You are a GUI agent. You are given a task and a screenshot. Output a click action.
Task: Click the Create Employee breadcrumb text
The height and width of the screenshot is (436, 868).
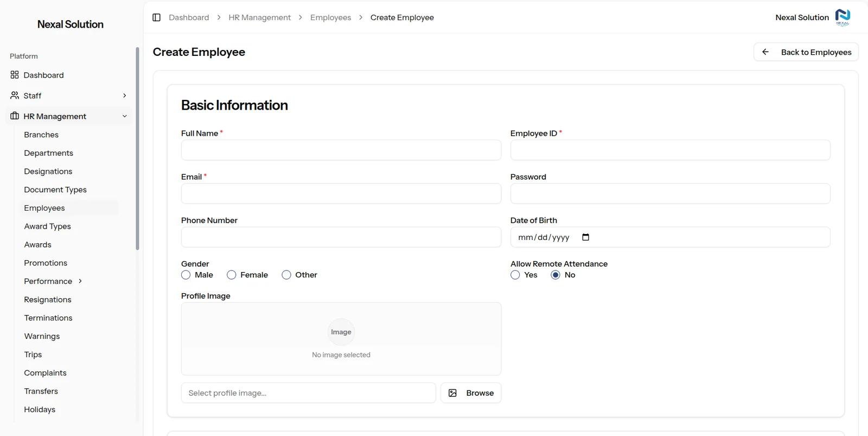(x=402, y=17)
